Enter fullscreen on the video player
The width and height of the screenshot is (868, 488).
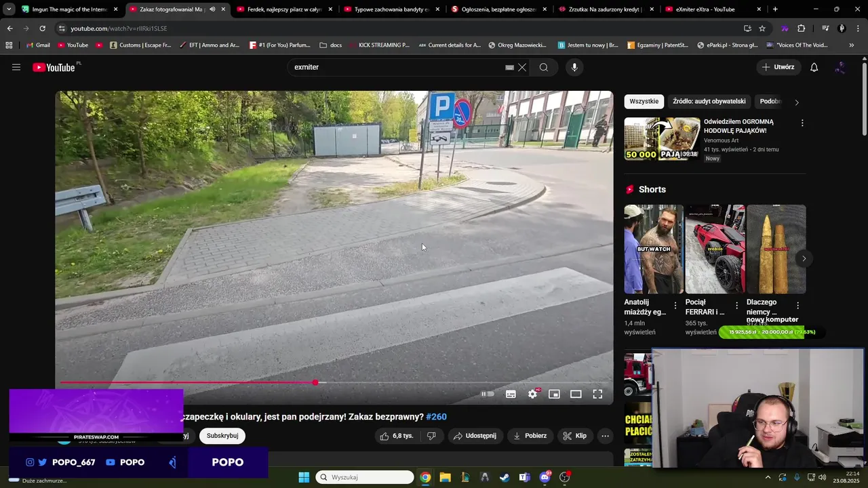click(597, 394)
